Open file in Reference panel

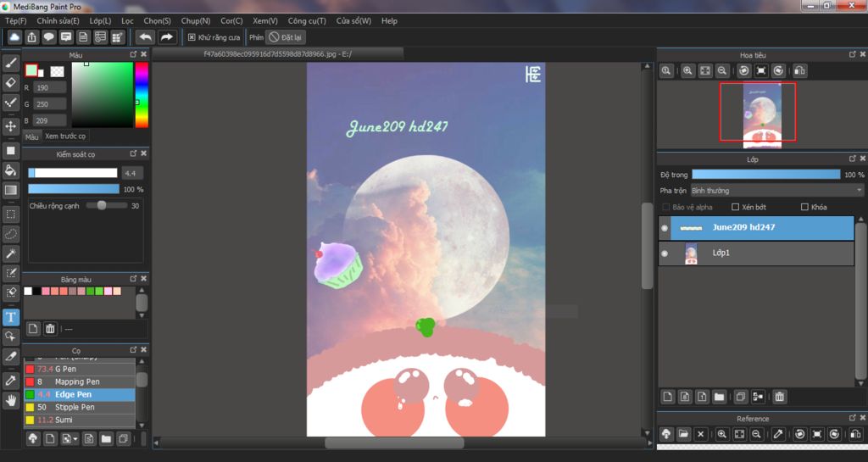tap(683, 434)
